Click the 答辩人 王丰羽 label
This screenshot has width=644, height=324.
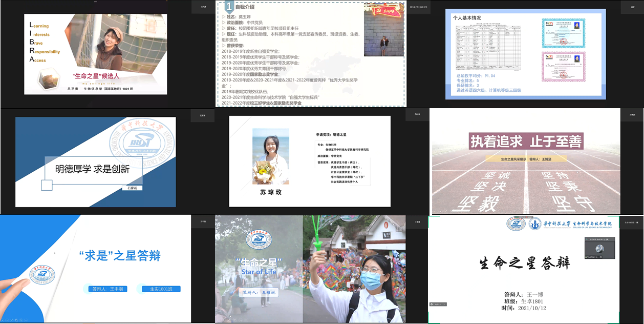click(x=108, y=289)
